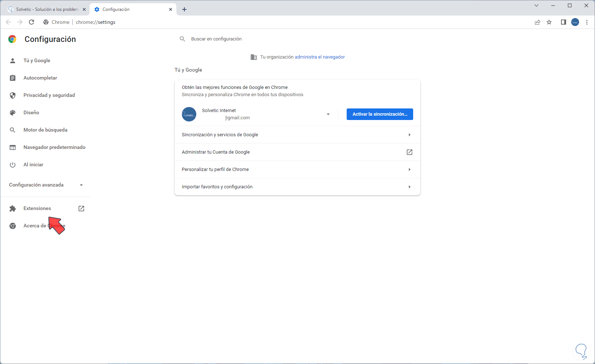Open Diseño settings section
Image resolution: width=595 pixels, height=364 pixels.
[31, 112]
